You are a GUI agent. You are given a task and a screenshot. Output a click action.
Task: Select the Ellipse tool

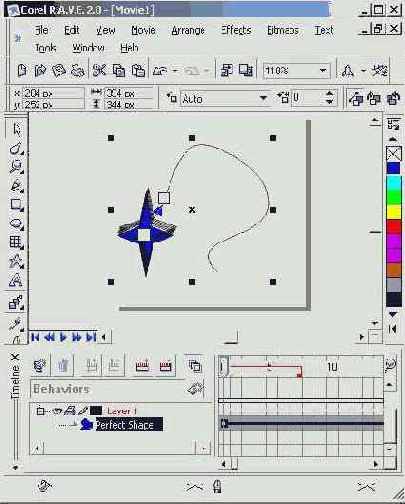point(16,223)
